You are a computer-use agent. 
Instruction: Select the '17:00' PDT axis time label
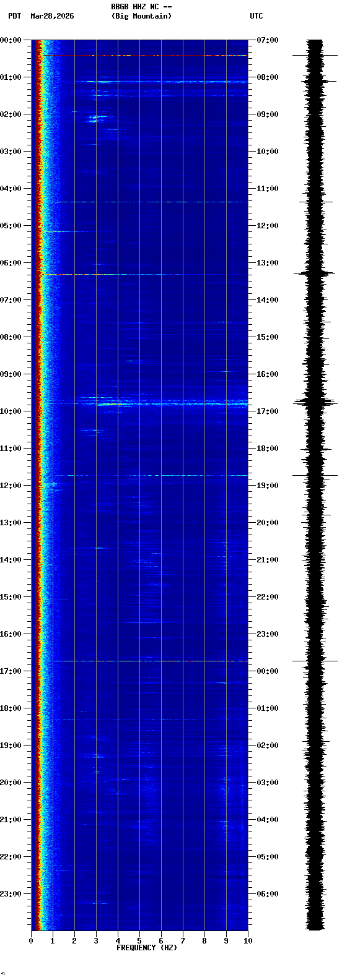pos(11,671)
